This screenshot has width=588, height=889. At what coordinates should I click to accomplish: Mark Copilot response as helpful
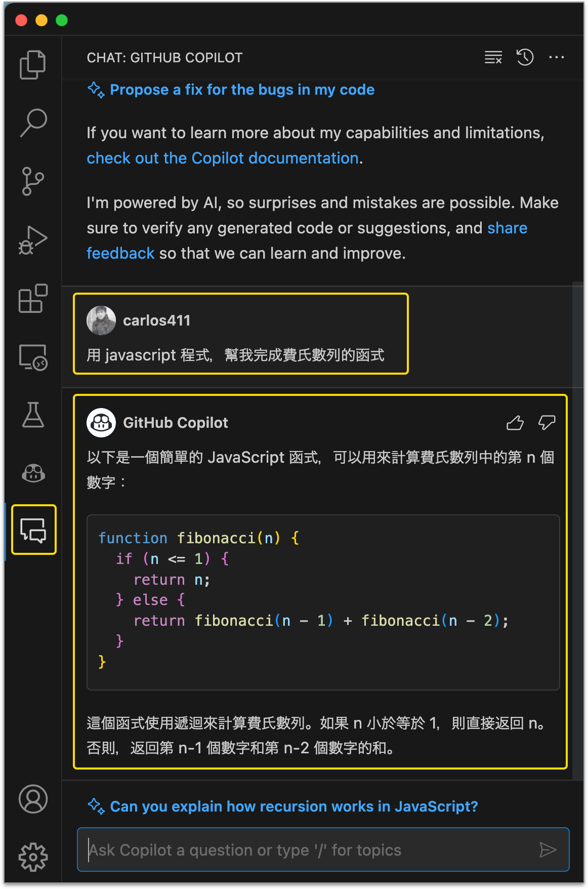(x=515, y=423)
